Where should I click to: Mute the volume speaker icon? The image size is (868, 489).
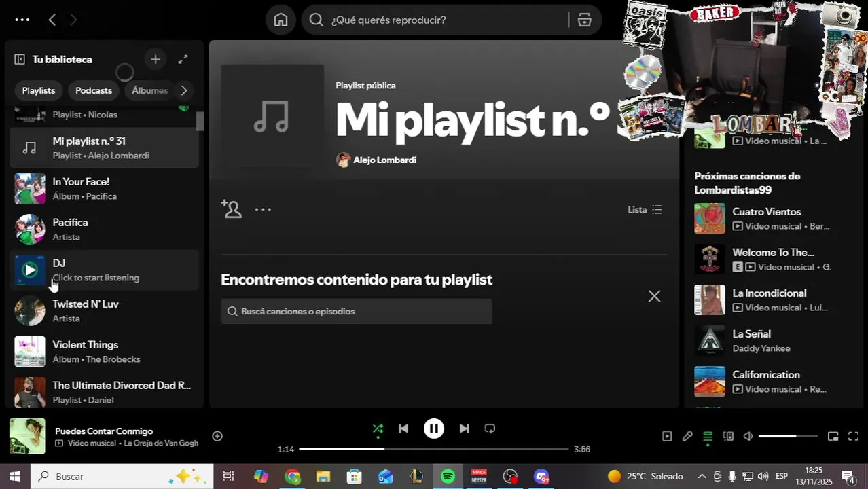pos(748,437)
